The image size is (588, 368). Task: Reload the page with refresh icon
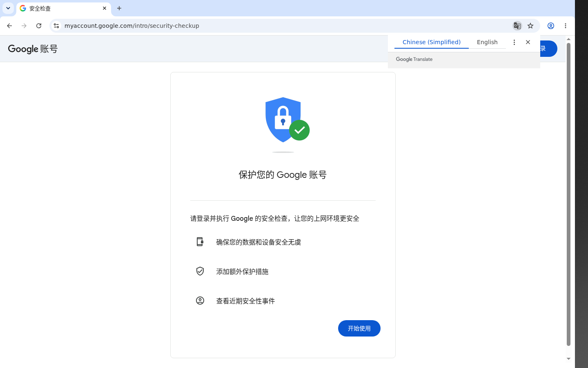coord(39,26)
